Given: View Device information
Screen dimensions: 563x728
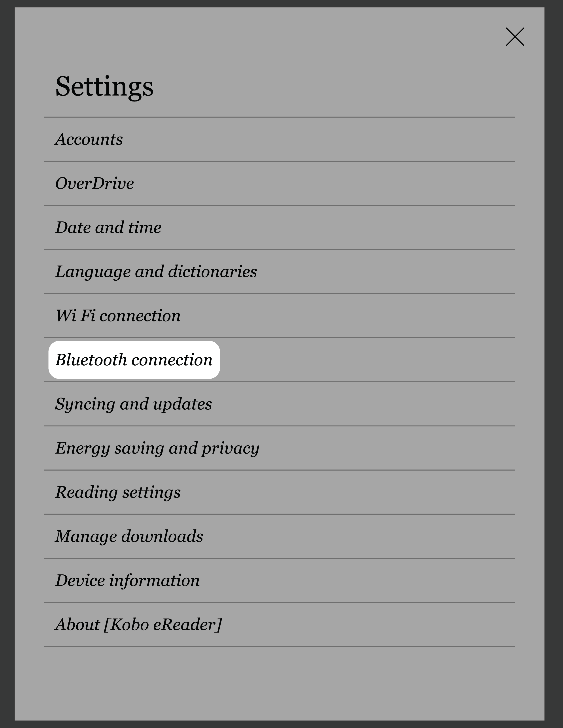Looking at the screenshot, I should coord(127,580).
